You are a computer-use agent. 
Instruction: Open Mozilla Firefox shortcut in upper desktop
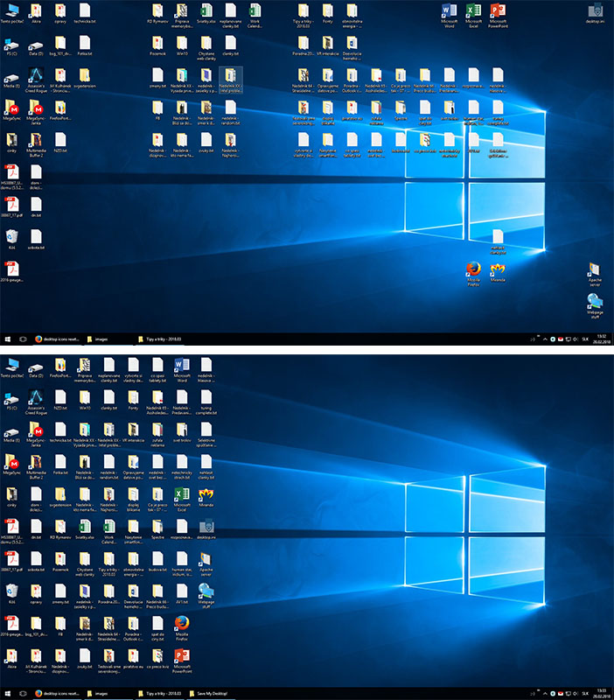[x=473, y=270]
